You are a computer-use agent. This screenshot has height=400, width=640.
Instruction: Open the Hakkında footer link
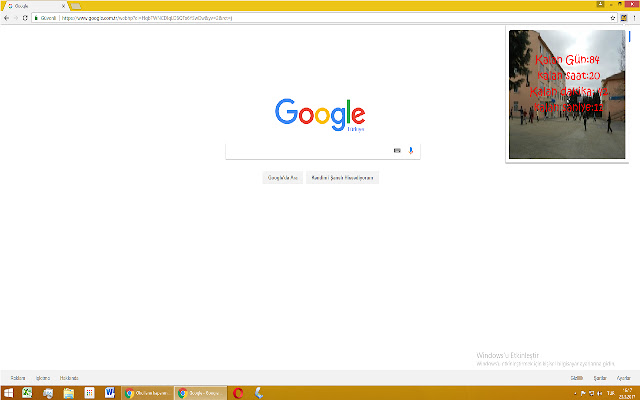(x=69, y=378)
